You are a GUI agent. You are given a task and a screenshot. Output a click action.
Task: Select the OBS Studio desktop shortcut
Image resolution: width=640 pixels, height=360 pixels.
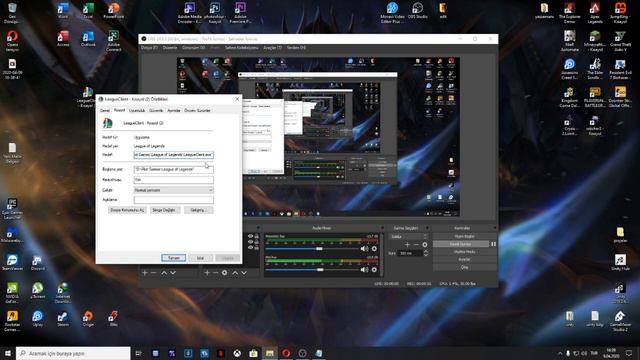(x=418, y=12)
